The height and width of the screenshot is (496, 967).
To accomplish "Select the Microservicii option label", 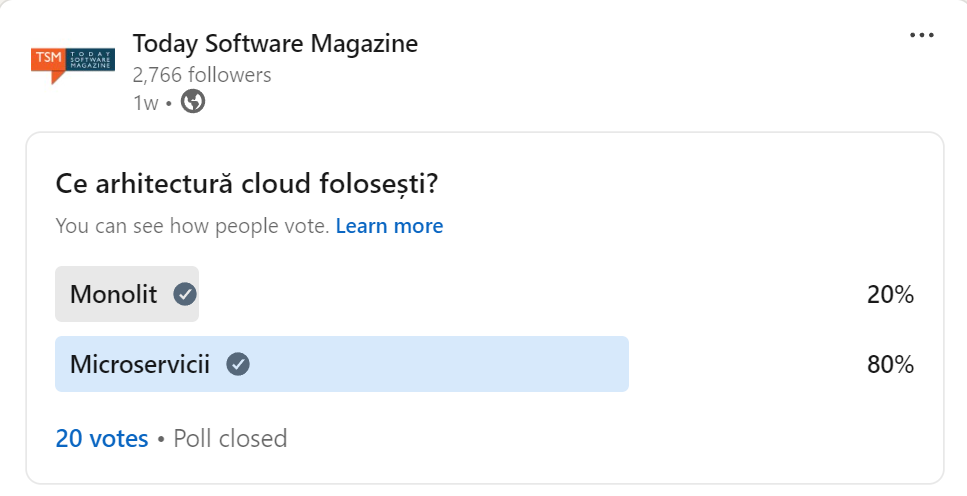I will click(x=140, y=364).
